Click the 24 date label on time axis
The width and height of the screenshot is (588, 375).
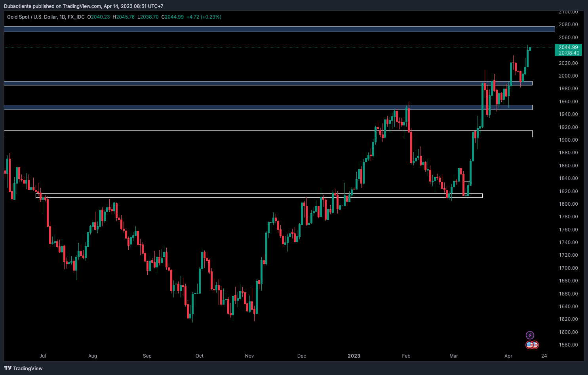point(544,356)
